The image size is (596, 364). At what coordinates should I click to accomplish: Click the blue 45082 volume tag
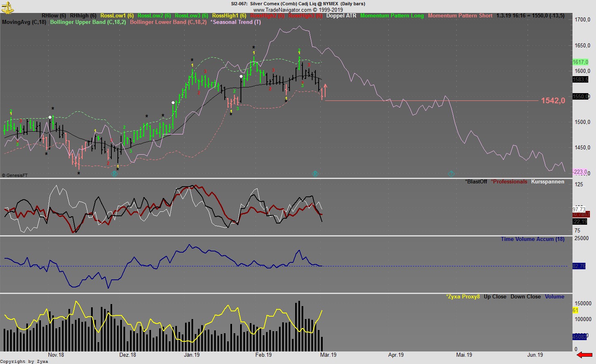click(580, 337)
